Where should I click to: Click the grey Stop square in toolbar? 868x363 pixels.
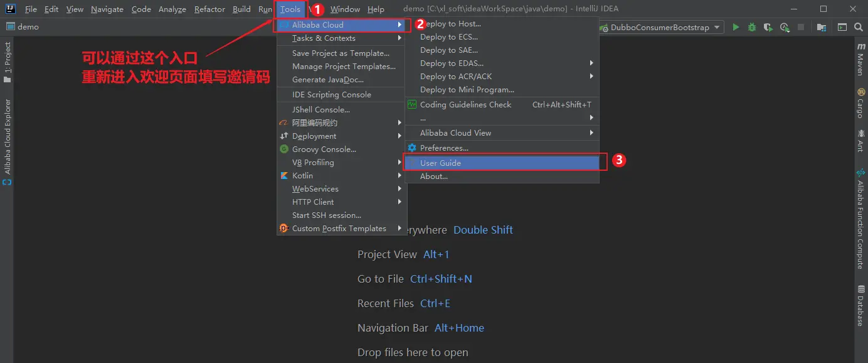pos(801,27)
